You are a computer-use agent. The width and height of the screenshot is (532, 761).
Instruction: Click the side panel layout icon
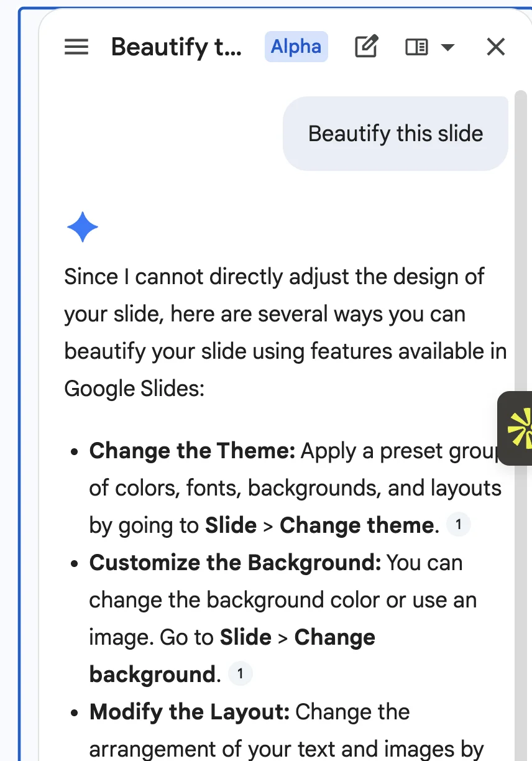tap(416, 47)
